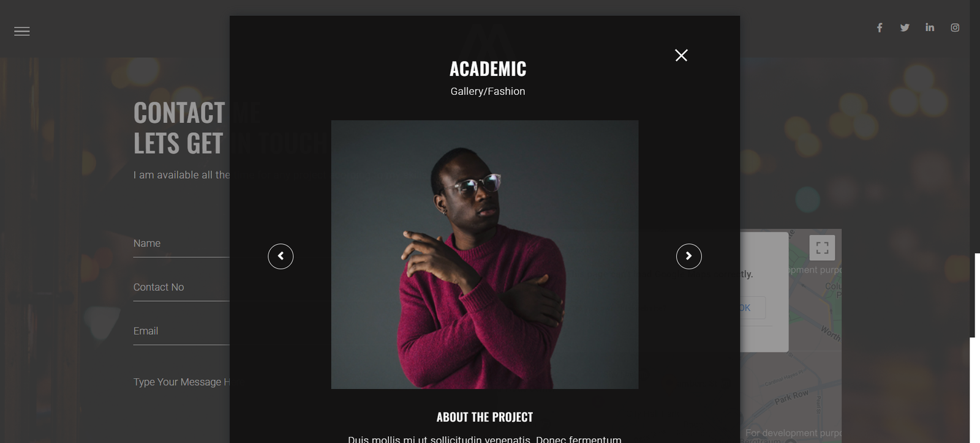
Task: Click the ACADEMIC project title
Action: point(488,69)
